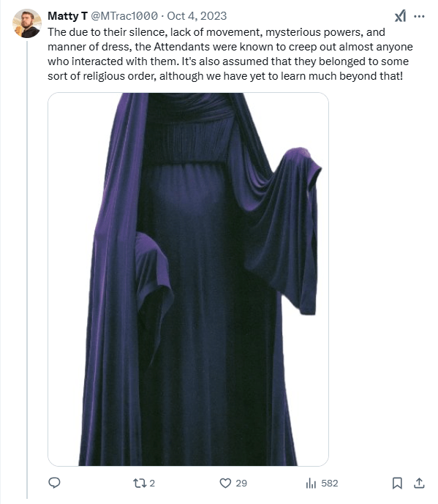Open the @MTrac1000 handle link
Image resolution: width=438 pixels, height=504 pixels.
tap(124, 16)
